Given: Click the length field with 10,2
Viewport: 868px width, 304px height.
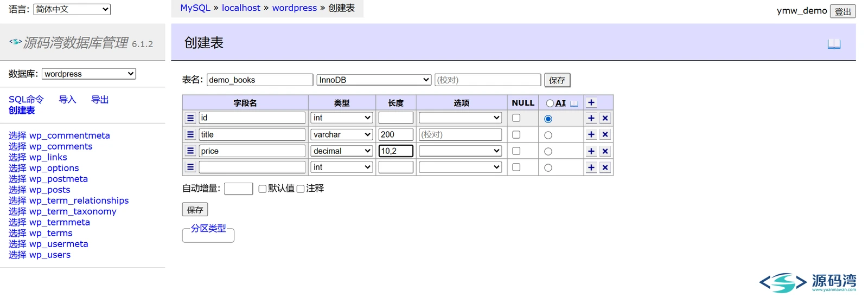Looking at the screenshot, I should (396, 151).
